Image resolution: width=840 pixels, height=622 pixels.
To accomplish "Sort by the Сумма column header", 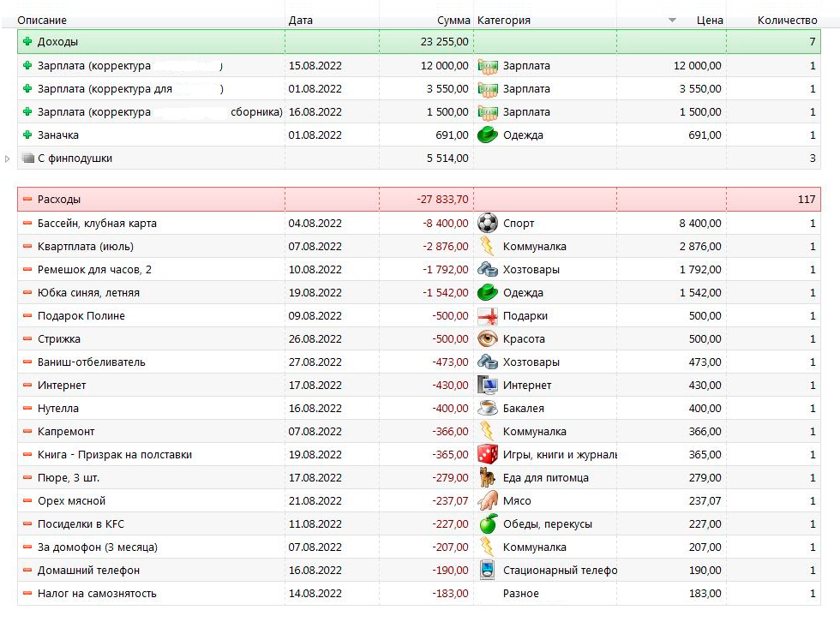I will click(x=453, y=21).
